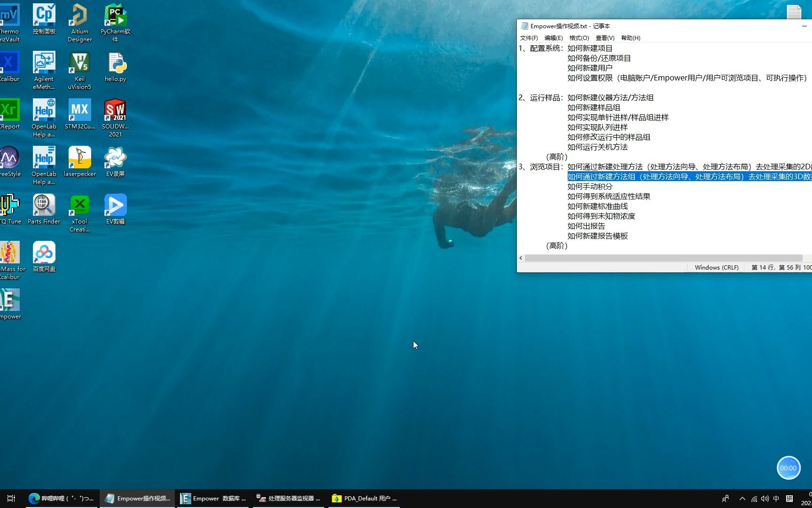
Task: Click line 如何新建用户 in Notepad
Action: pyautogui.click(x=590, y=68)
